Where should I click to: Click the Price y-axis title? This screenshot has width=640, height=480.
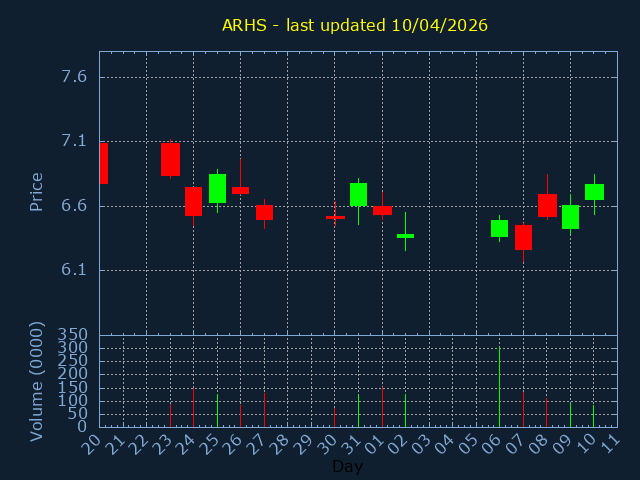(37, 191)
